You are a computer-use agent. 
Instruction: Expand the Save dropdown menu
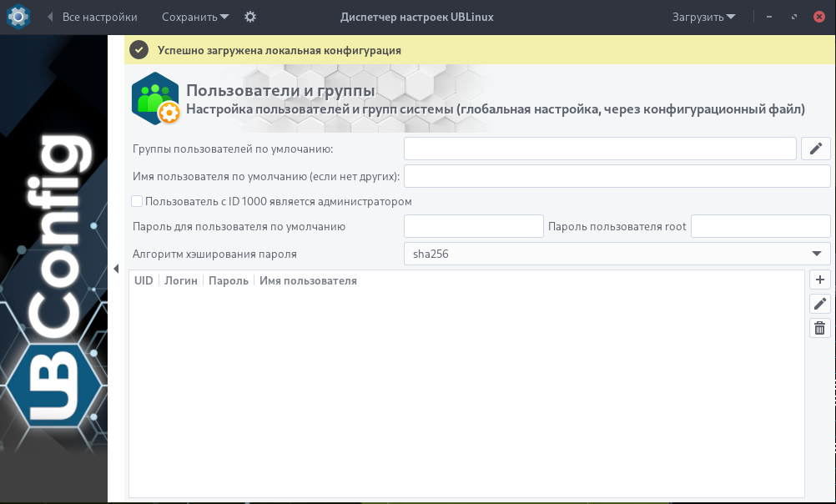tap(194, 17)
